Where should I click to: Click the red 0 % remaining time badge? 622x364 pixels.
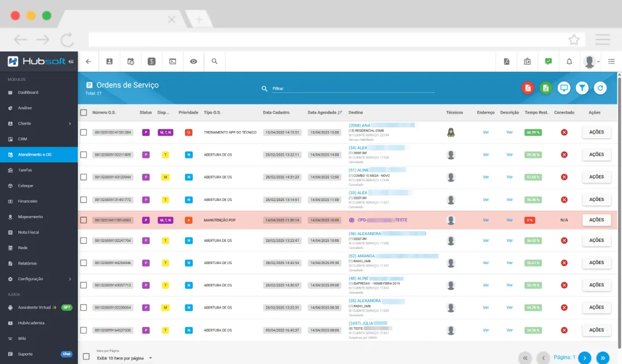530,220
